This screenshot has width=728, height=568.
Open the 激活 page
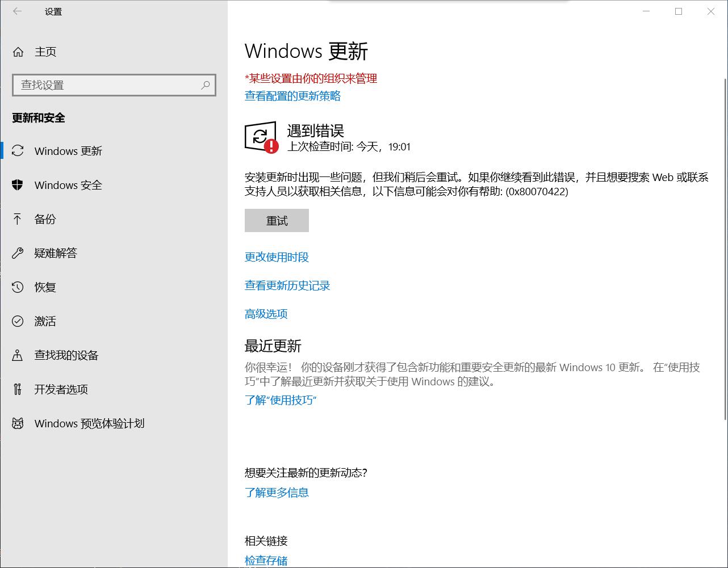(x=114, y=321)
